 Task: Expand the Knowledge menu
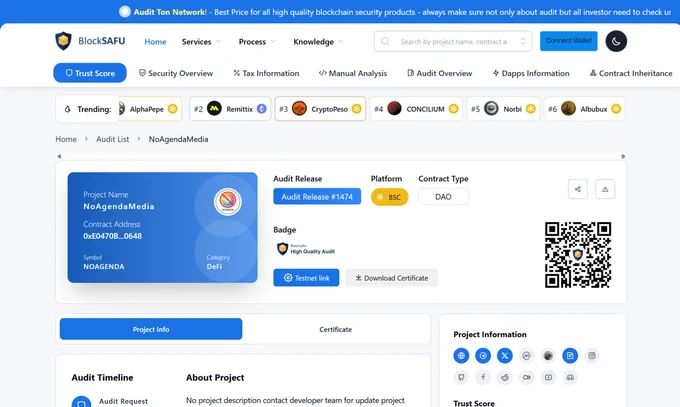(318, 42)
